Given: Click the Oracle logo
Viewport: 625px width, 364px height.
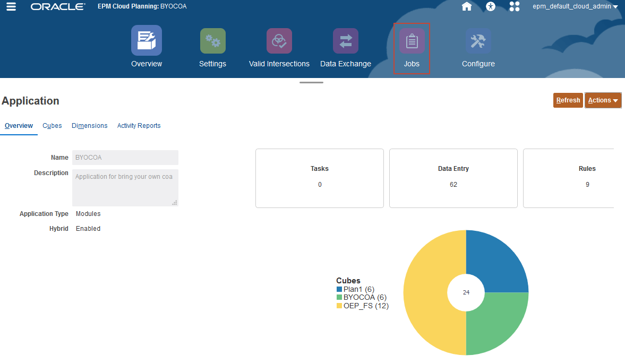Looking at the screenshot, I should tap(58, 7).
